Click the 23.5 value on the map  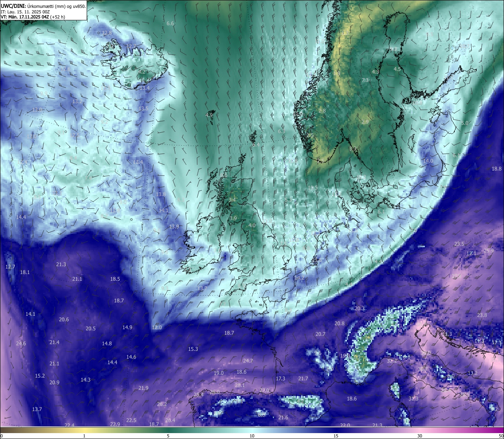point(459,244)
